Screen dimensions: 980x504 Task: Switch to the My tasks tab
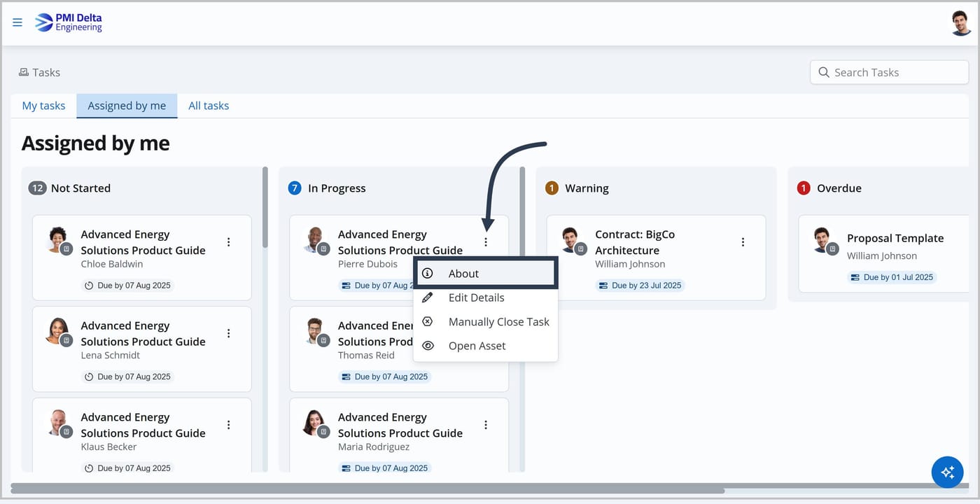click(43, 106)
